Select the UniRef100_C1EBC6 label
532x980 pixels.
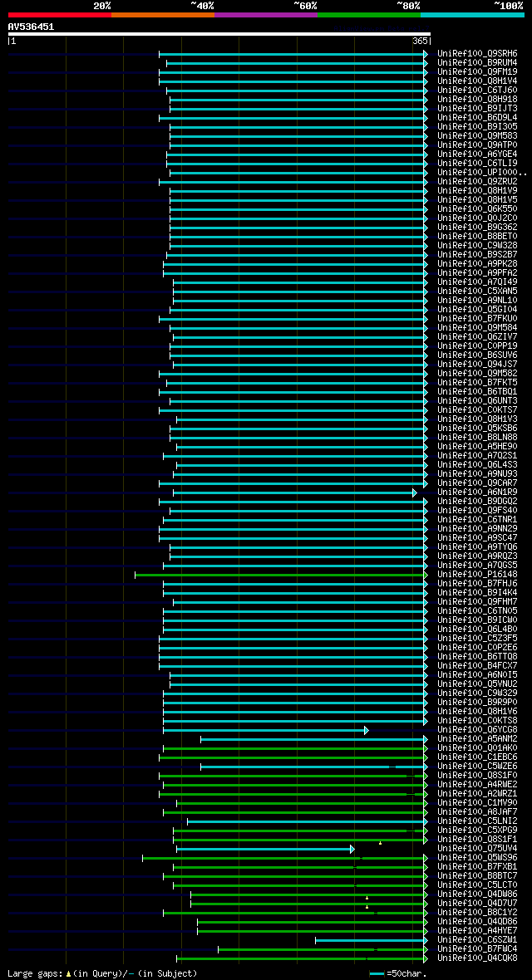click(x=477, y=757)
